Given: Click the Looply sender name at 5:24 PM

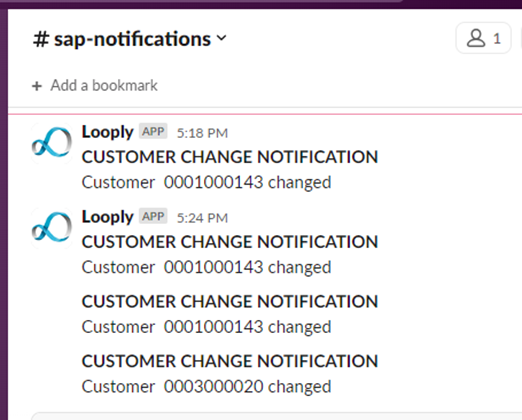Looking at the screenshot, I should click(108, 217).
